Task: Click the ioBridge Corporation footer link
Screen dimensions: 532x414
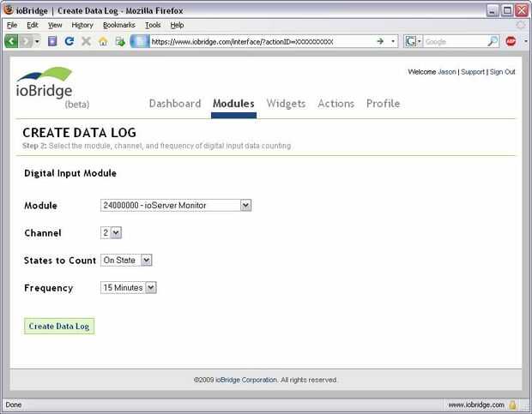Action: pos(246,380)
